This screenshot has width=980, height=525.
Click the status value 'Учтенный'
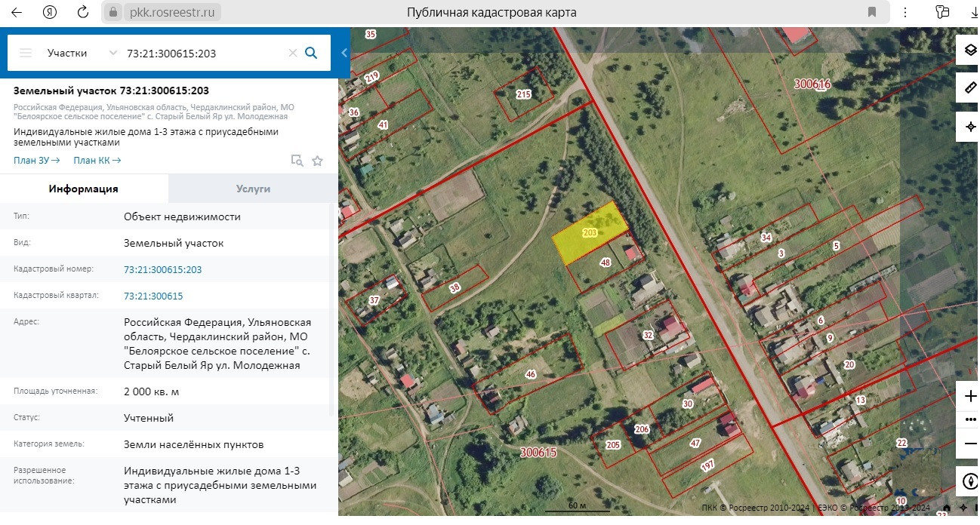[x=149, y=418]
